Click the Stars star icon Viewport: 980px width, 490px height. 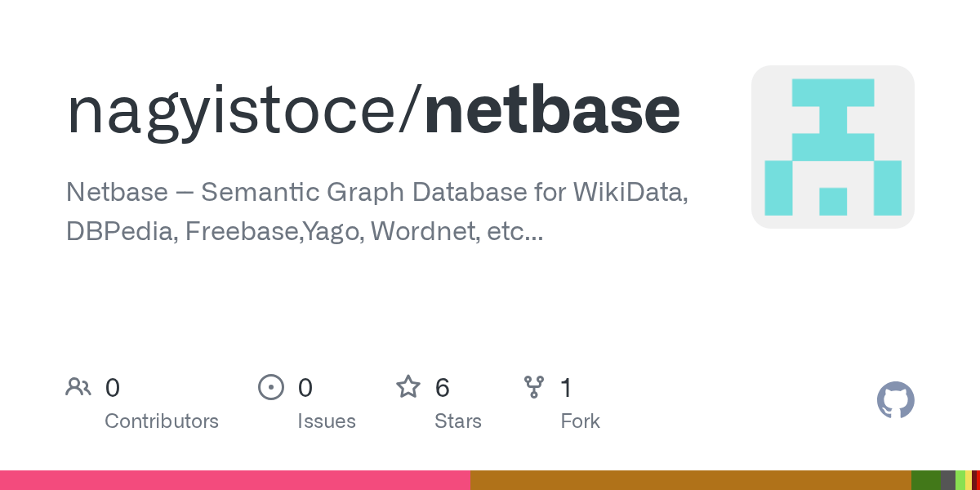(x=408, y=387)
